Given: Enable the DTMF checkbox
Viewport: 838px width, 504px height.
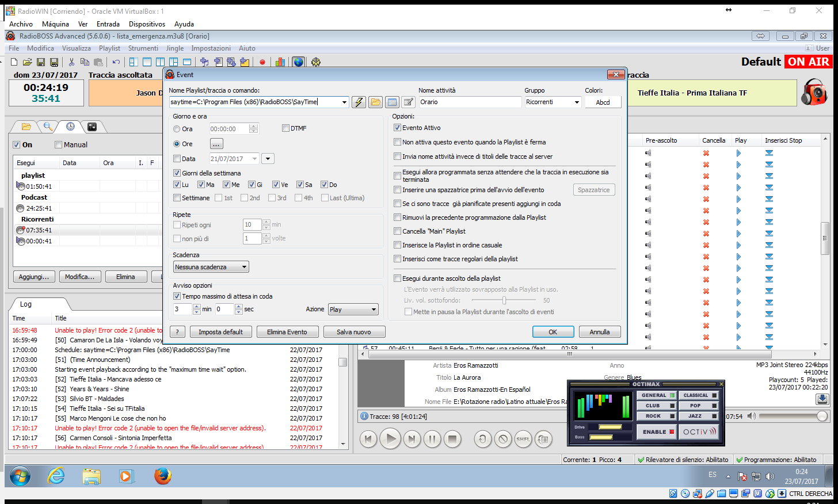Looking at the screenshot, I should [x=285, y=128].
